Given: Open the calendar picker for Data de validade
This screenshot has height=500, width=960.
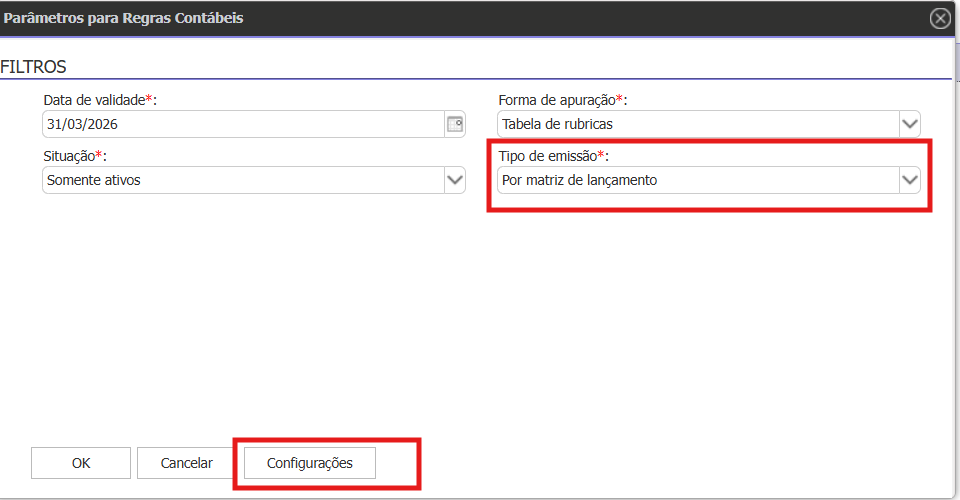Looking at the screenshot, I should point(454,124).
